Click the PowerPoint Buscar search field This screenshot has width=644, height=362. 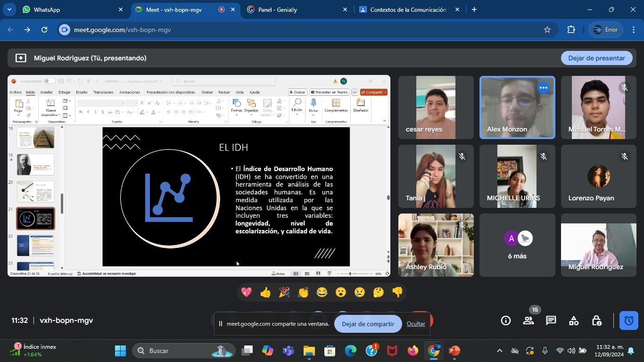[x=223, y=81]
